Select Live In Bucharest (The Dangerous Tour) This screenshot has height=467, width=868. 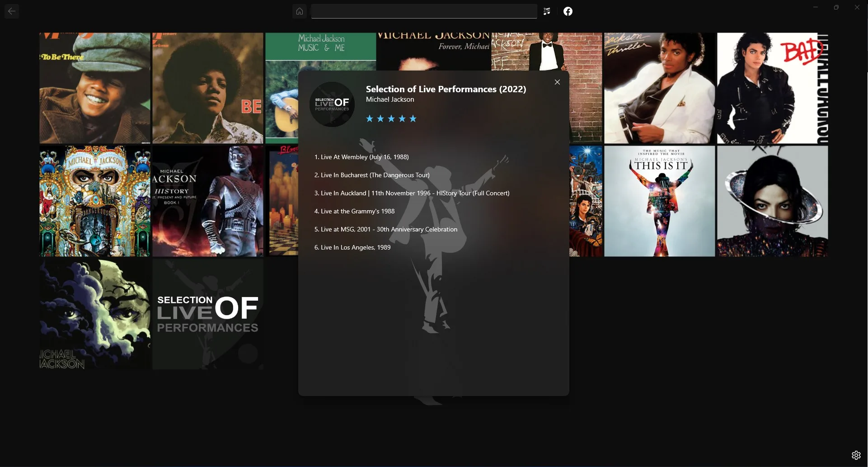[372, 175]
